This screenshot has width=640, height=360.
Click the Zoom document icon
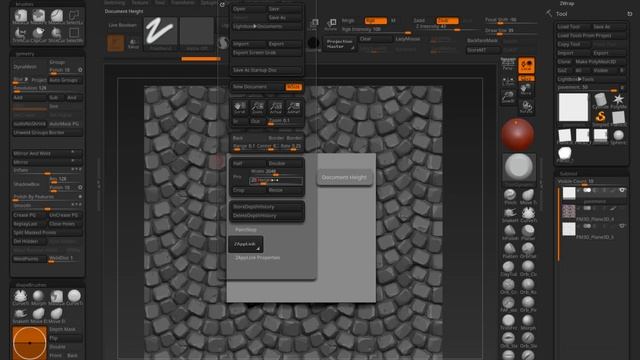coord(258,107)
